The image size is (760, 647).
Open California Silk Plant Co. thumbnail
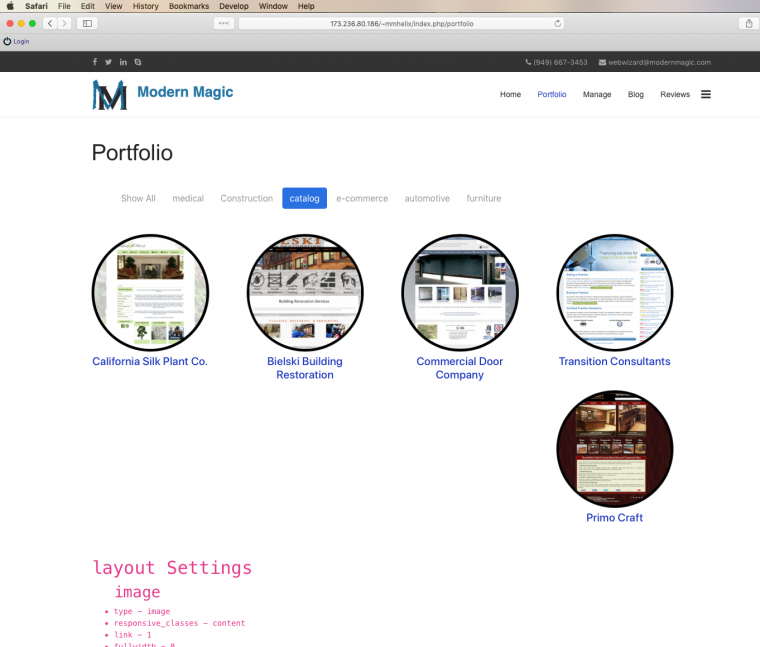(x=150, y=293)
